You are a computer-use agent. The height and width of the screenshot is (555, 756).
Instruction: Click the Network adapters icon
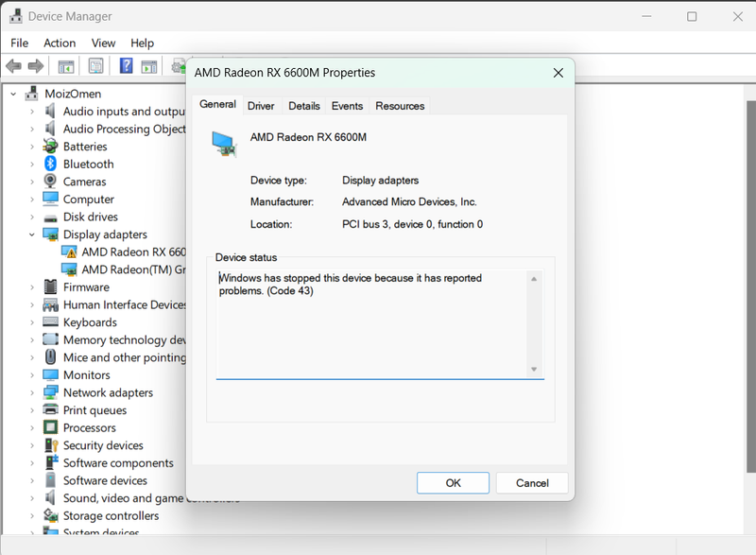click(x=50, y=392)
